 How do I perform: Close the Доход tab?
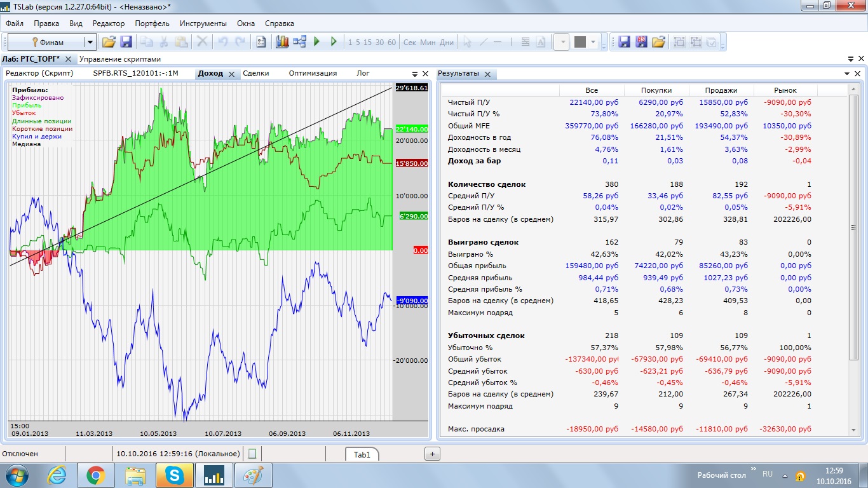point(232,74)
